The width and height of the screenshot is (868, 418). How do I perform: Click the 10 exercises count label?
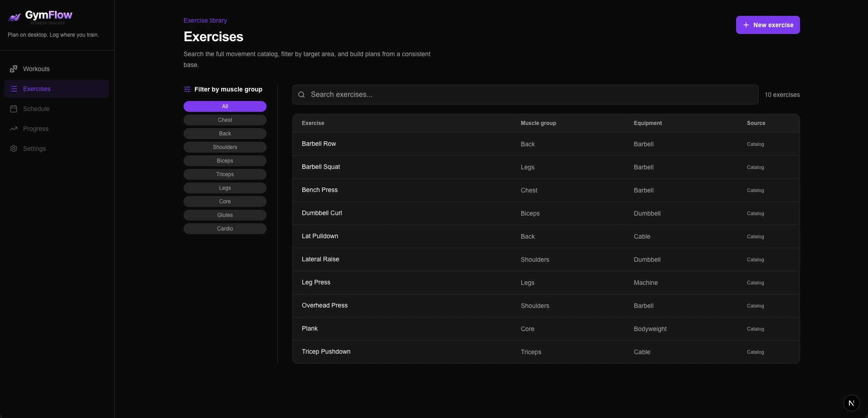pos(782,95)
